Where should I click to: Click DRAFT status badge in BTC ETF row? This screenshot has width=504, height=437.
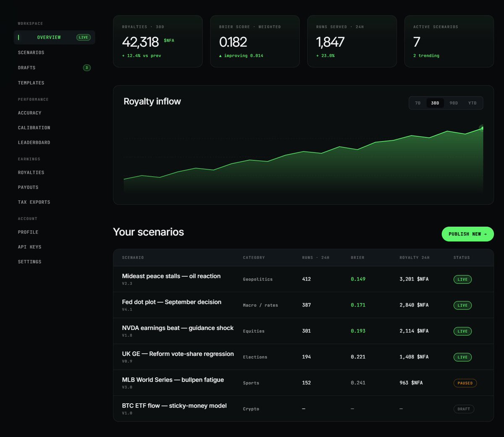coord(464,409)
